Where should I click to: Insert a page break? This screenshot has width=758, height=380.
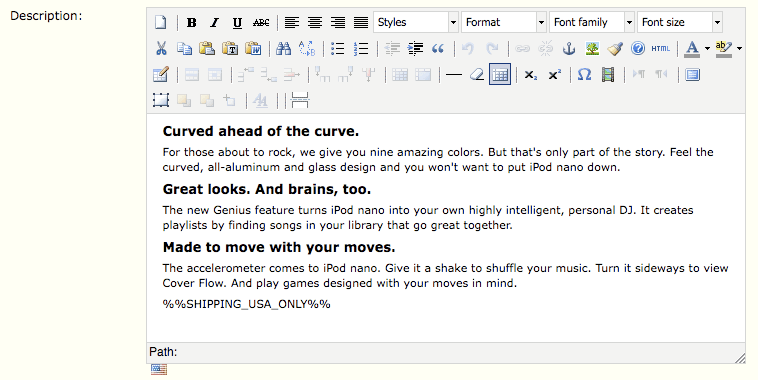[x=300, y=100]
